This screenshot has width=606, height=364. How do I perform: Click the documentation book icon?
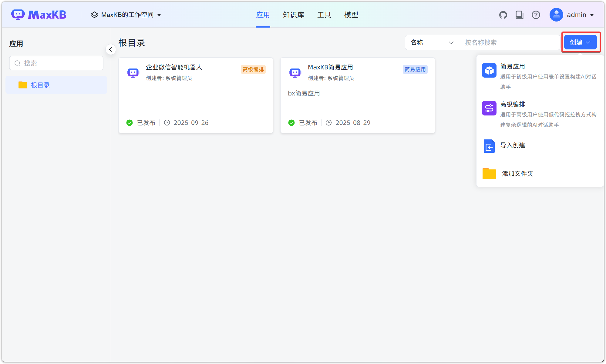click(519, 15)
